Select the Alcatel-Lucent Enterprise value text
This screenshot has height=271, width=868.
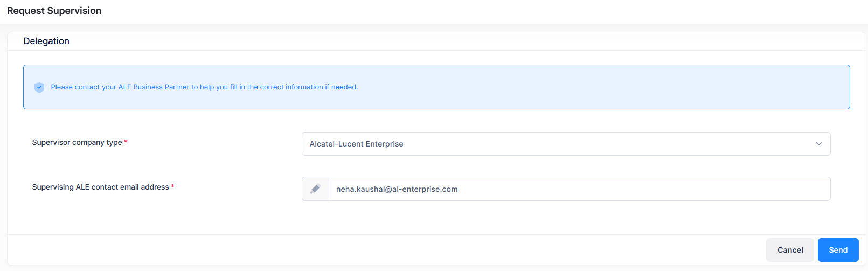(x=356, y=144)
